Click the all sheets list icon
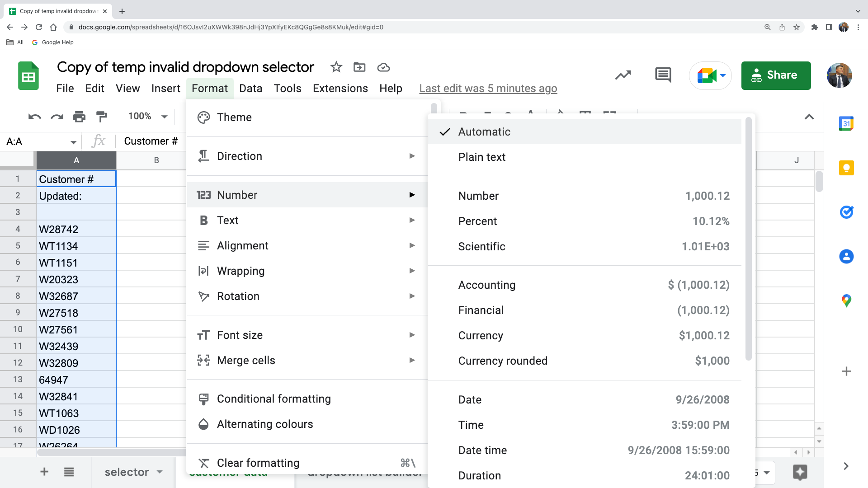This screenshot has height=488, width=868. click(x=69, y=472)
